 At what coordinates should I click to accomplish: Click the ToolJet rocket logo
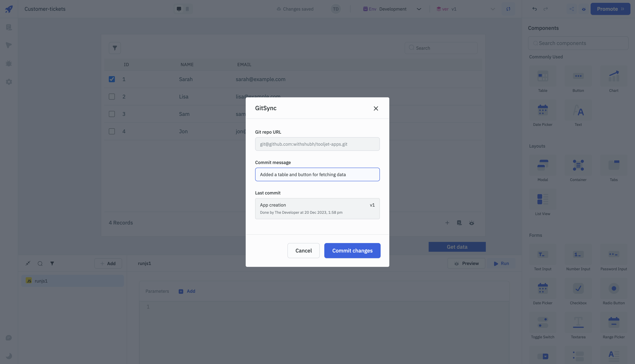click(x=9, y=9)
